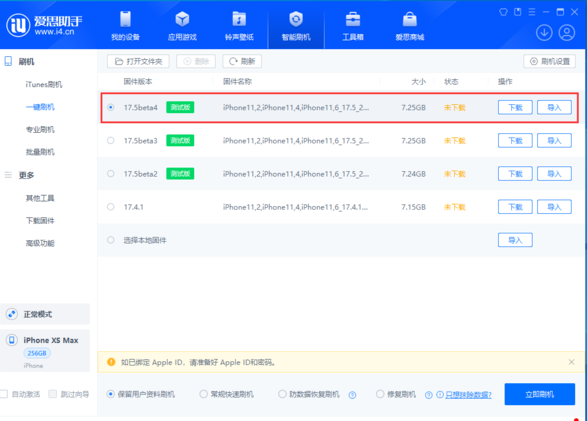Click the 固件名称 column header
Viewport: 587px width, 421px height.
click(x=237, y=82)
